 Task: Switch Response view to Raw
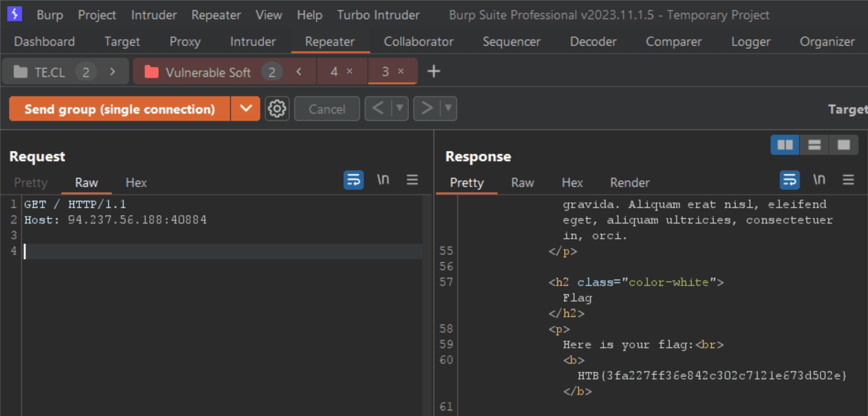(522, 182)
